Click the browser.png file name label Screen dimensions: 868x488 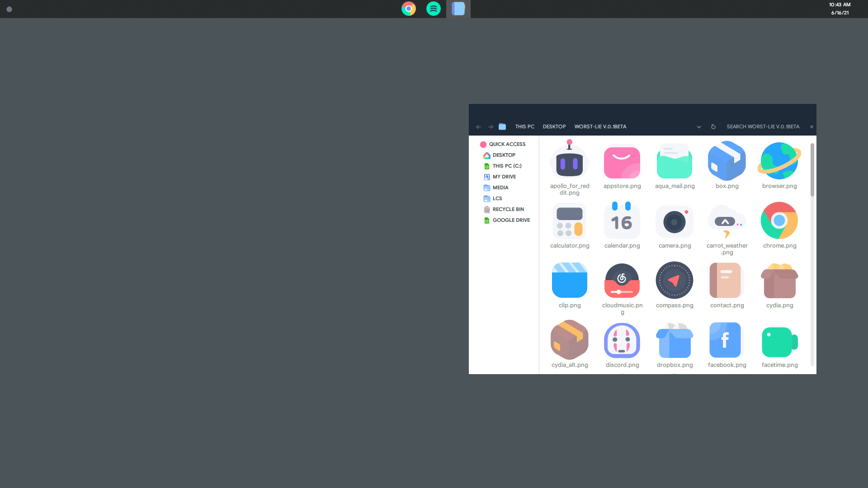pos(779,186)
